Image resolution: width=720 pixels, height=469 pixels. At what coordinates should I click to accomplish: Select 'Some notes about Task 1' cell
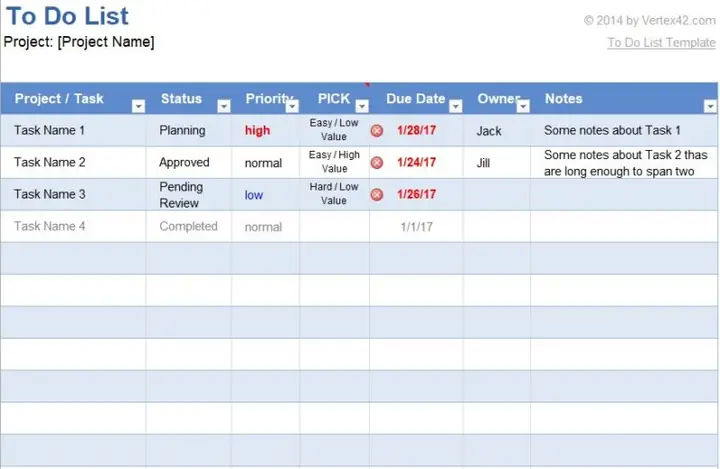point(624,130)
